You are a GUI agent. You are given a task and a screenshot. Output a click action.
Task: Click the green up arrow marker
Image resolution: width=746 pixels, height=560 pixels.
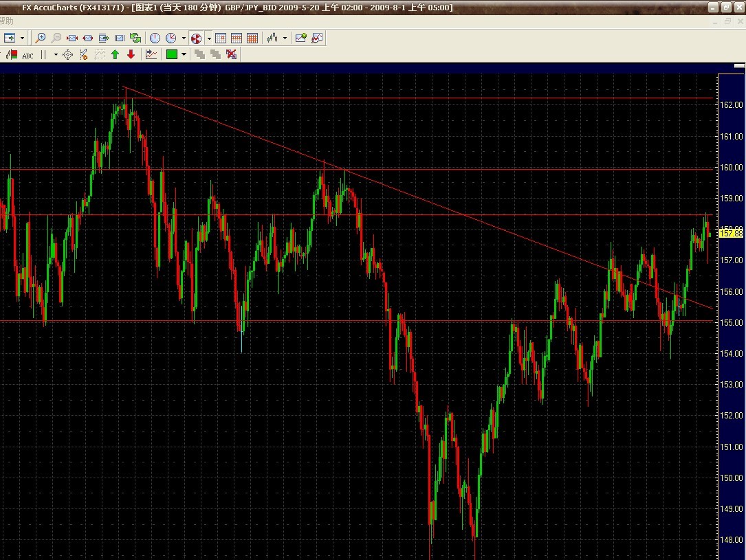point(115,55)
